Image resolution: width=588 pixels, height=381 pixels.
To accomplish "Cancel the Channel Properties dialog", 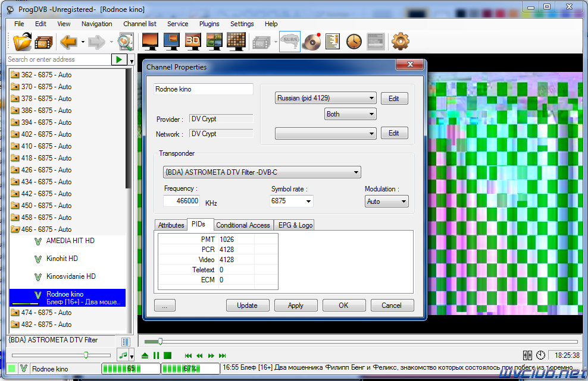I will coord(392,306).
